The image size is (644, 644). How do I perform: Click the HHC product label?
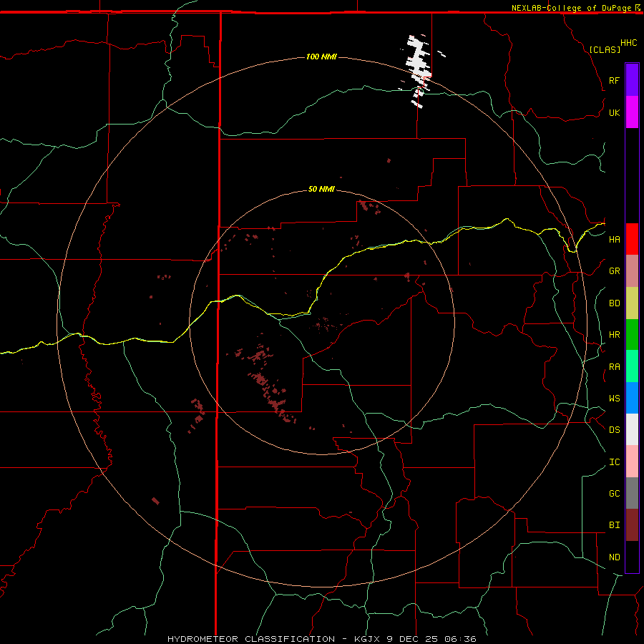tap(629, 43)
